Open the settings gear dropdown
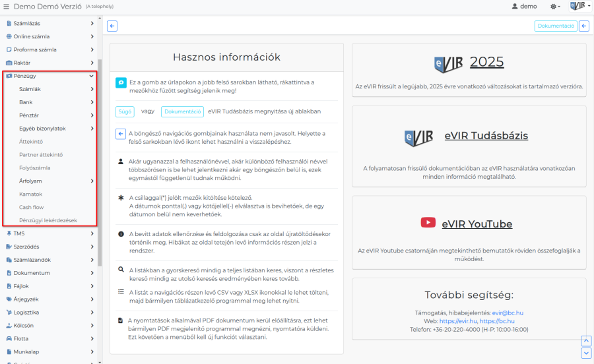The width and height of the screenshot is (594, 364). point(555,7)
